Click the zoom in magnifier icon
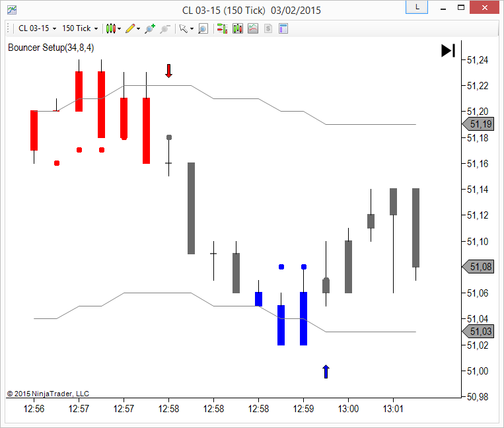Viewport: 504px width, 428px height. [150, 28]
